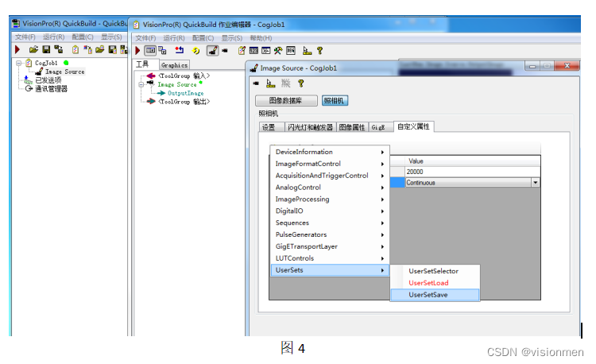Image resolution: width=596 pixels, height=364 pixels.
Task: Select Image Source under CogJob1 in the main window tree
Action: point(64,72)
